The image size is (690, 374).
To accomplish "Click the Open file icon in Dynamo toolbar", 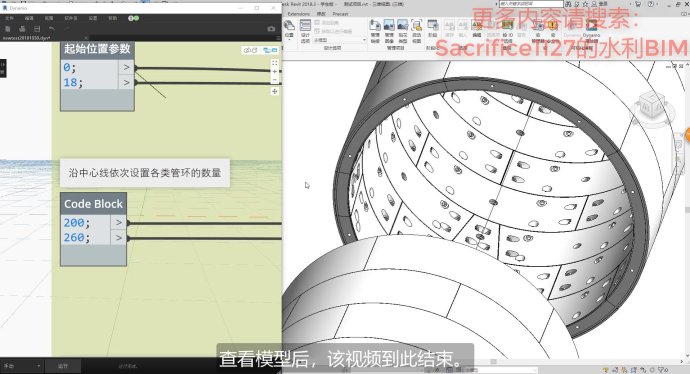I will (22, 29).
